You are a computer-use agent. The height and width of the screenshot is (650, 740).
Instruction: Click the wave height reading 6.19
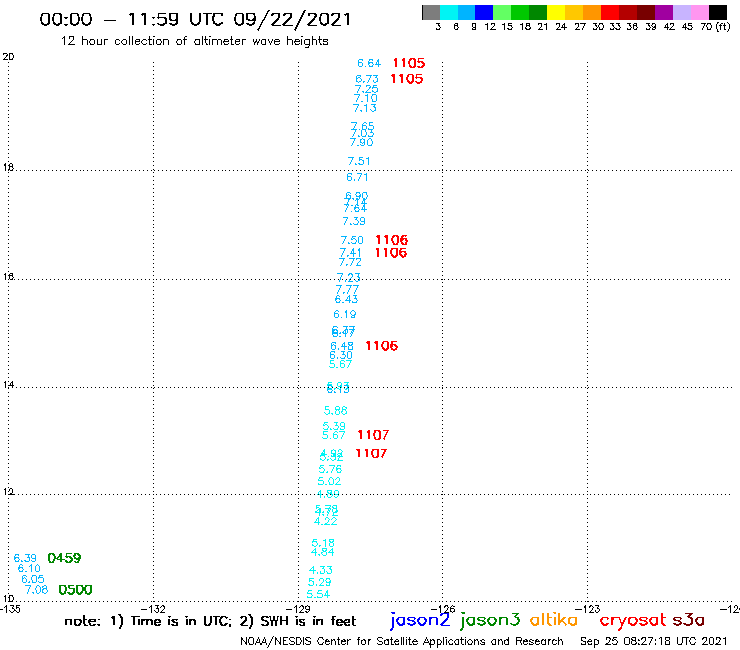click(x=345, y=314)
